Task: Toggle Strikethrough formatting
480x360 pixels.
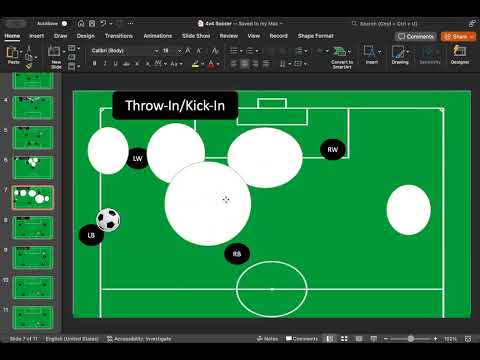Action: tap(126, 63)
